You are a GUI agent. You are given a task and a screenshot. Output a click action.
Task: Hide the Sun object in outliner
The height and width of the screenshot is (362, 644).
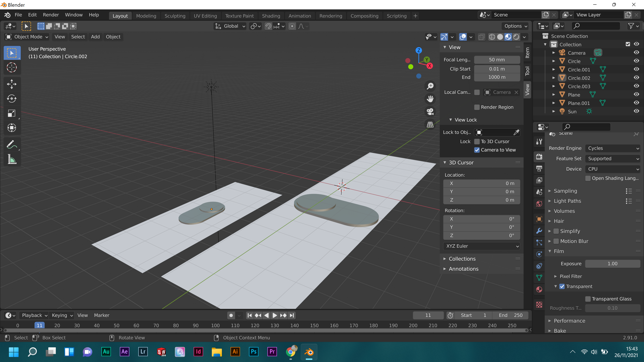click(x=636, y=111)
